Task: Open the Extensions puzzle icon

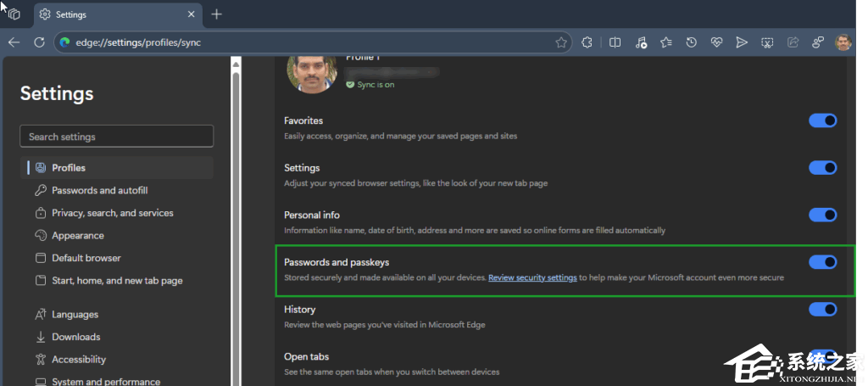Action: (x=587, y=42)
